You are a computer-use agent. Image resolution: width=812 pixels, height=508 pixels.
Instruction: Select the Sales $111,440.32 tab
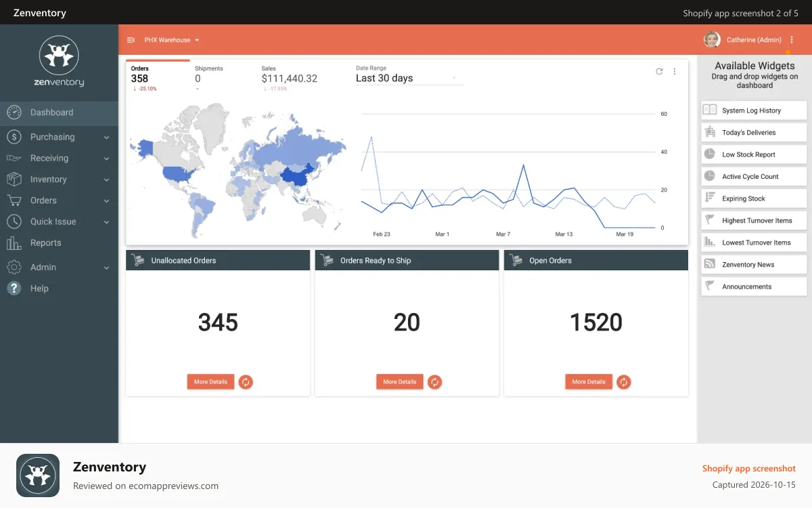pos(290,78)
